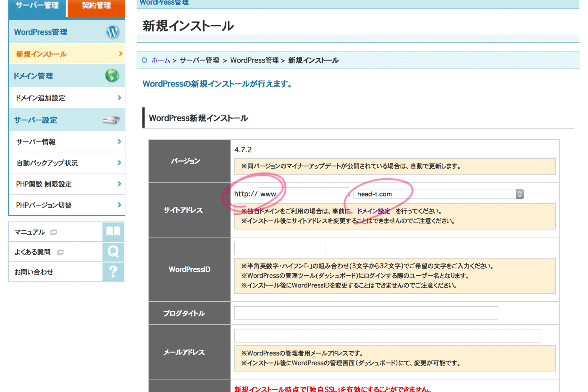
Task: Open PHPバージョン切替 menu item
Action: [x=67, y=205]
